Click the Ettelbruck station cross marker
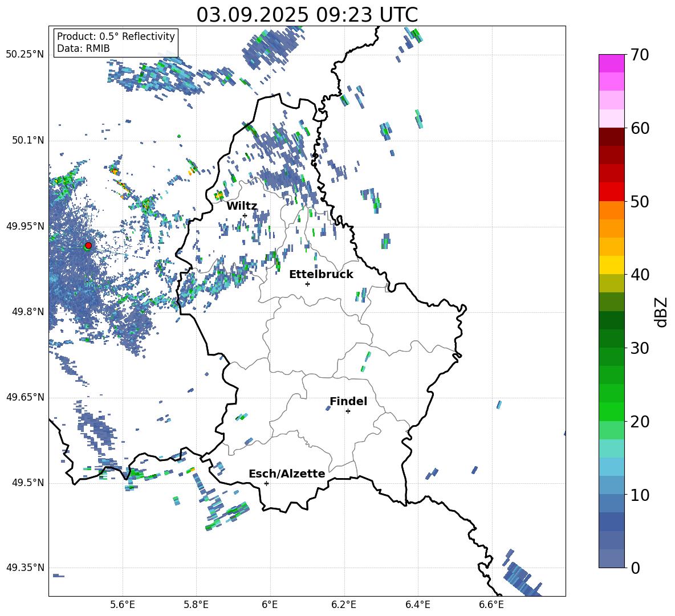Image resolution: width=675 pixels, height=616 pixels. 307,284
